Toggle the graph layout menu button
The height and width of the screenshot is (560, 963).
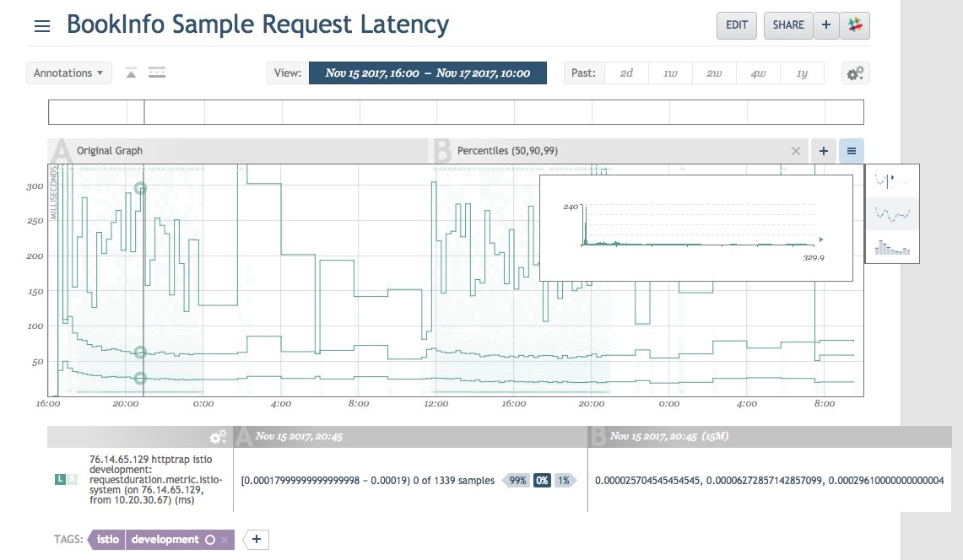pos(851,151)
